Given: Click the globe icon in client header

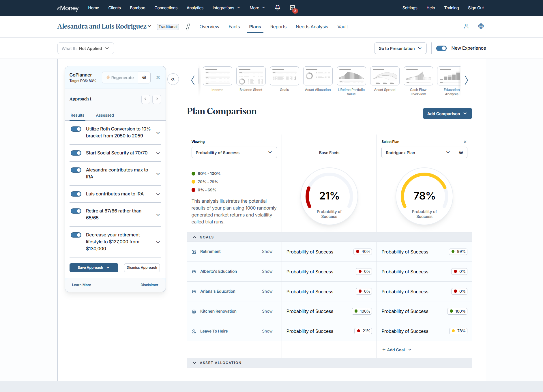Looking at the screenshot, I should (x=481, y=26).
